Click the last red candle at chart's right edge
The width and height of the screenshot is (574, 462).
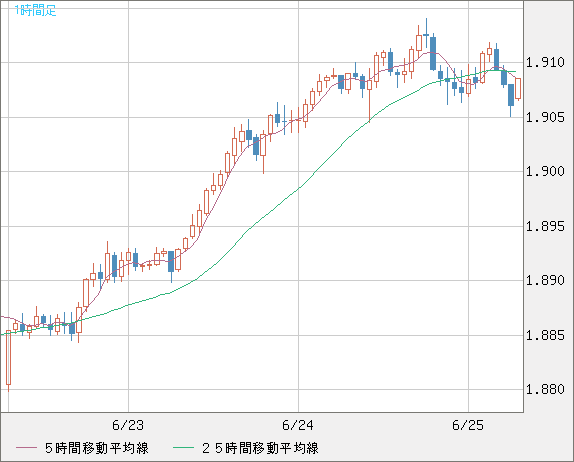point(518,89)
